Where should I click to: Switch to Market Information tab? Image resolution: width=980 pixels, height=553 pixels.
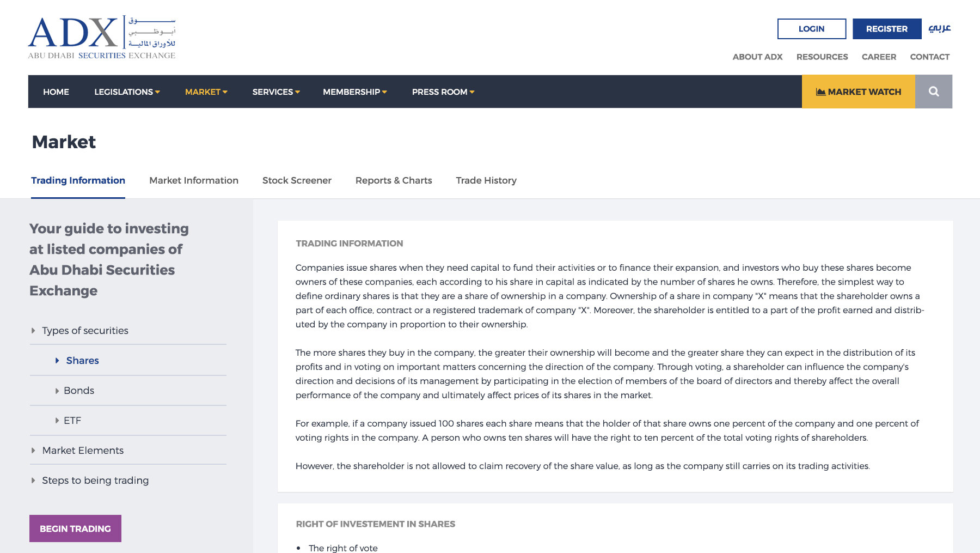(194, 180)
